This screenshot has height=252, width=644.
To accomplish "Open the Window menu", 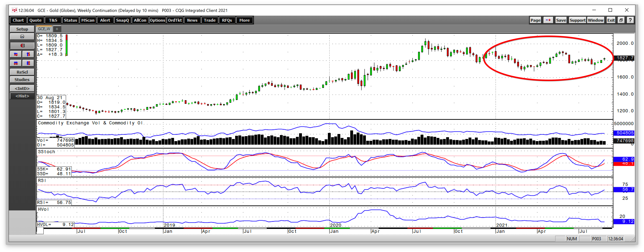I will 596,20.
